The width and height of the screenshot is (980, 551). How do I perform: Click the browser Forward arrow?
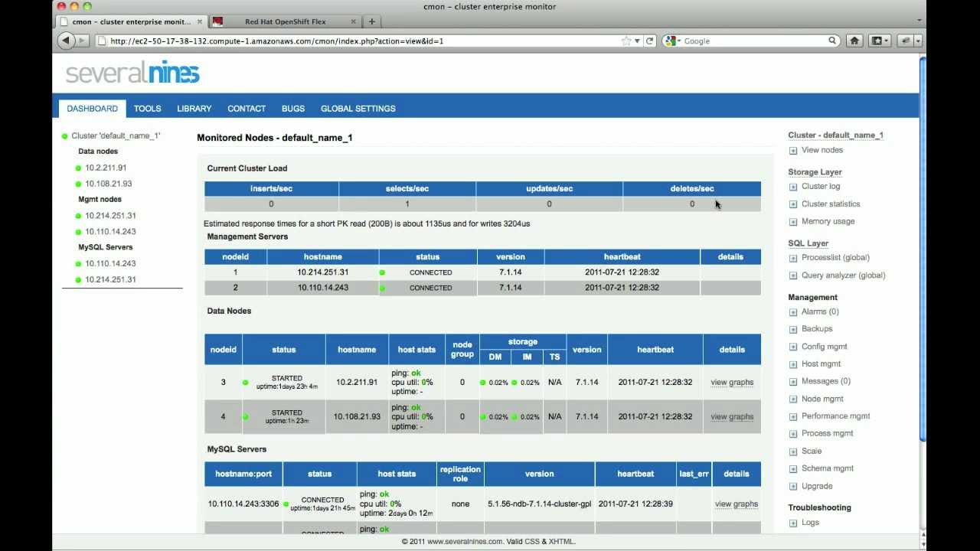pyautogui.click(x=83, y=41)
